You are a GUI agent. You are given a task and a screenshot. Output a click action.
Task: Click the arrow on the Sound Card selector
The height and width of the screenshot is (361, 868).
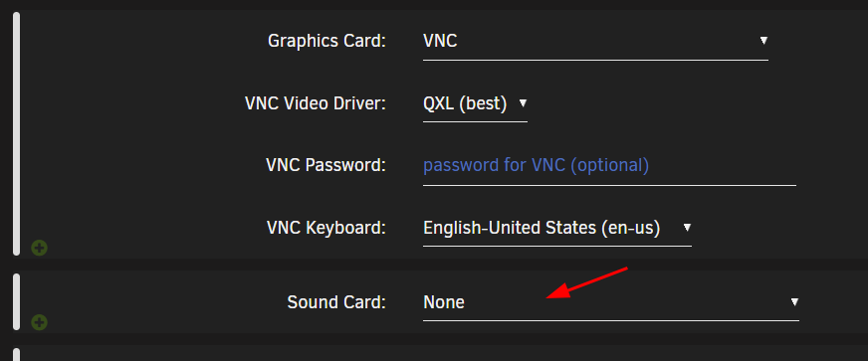point(794,302)
